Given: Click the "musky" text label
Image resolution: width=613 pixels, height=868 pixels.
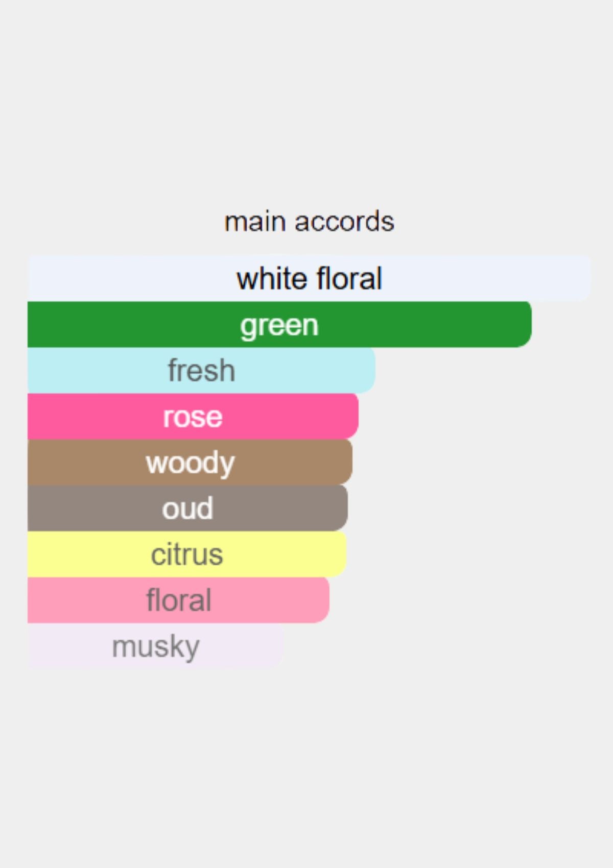Looking at the screenshot, I should point(155,646).
